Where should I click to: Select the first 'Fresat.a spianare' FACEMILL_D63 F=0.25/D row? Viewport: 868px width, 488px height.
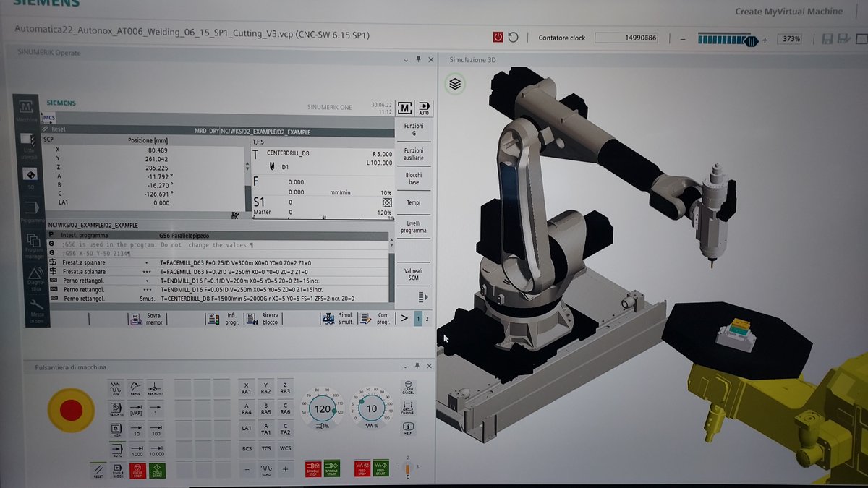point(219,262)
